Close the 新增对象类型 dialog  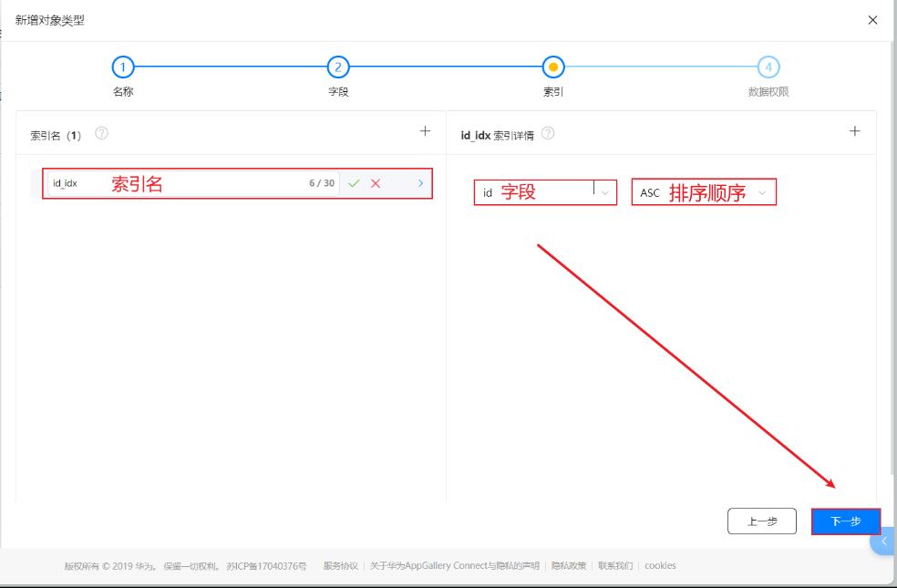872,20
